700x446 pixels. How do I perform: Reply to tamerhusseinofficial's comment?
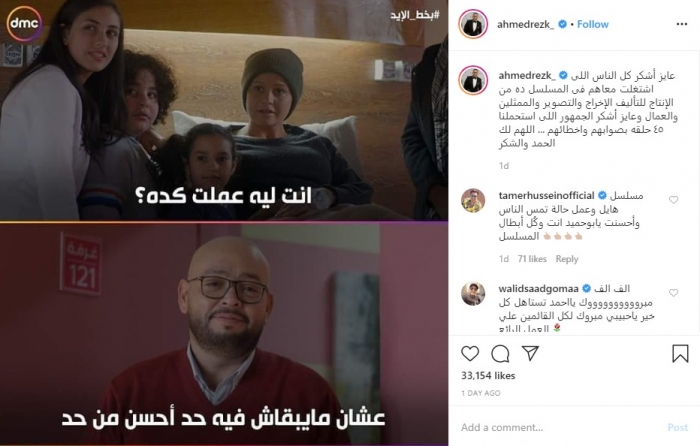click(x=567, y=259)
